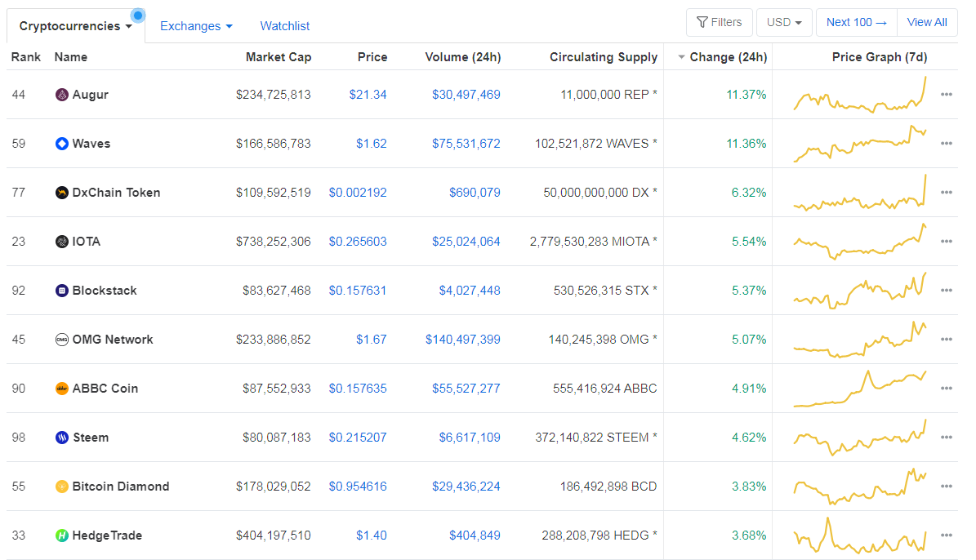Click the Bitcoin Diamond logo icon
Image resolution: width=976 pixels, height=560 pixels.
point(61,487)
